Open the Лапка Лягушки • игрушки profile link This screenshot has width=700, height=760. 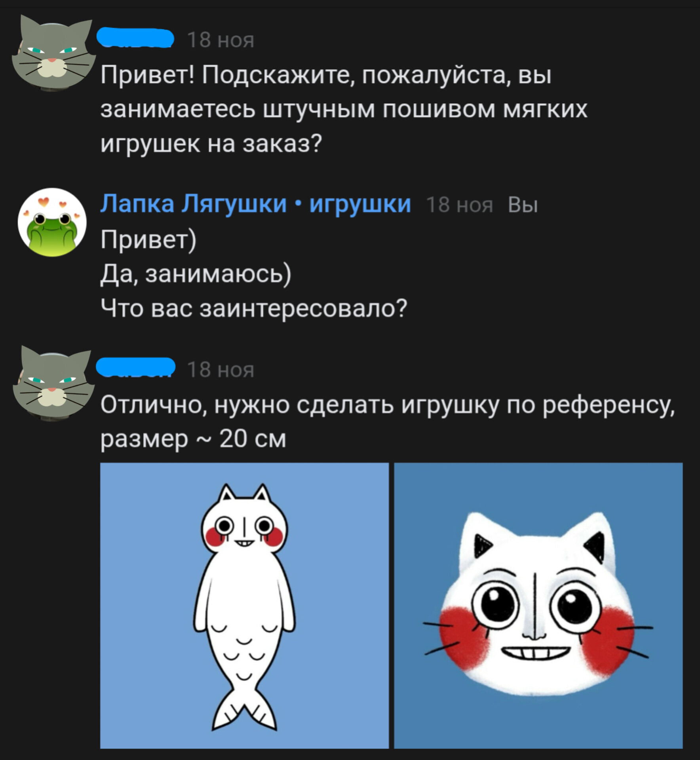[x=256, y=204]
